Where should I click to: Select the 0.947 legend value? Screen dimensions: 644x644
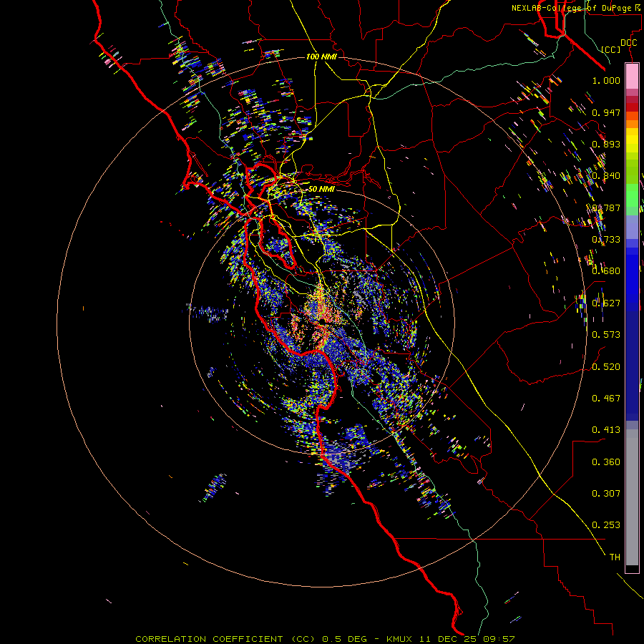[x=606, y=112]
